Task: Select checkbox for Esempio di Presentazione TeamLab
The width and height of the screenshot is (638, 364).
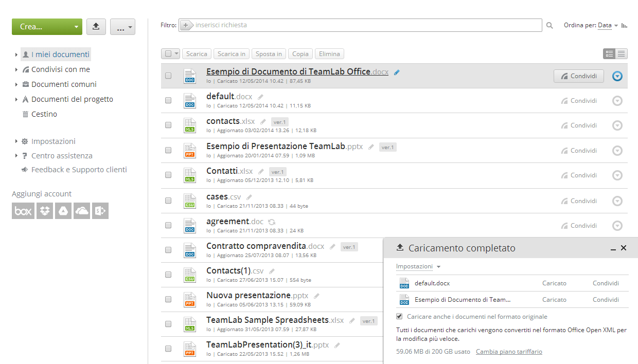Action: coord(168,151)
